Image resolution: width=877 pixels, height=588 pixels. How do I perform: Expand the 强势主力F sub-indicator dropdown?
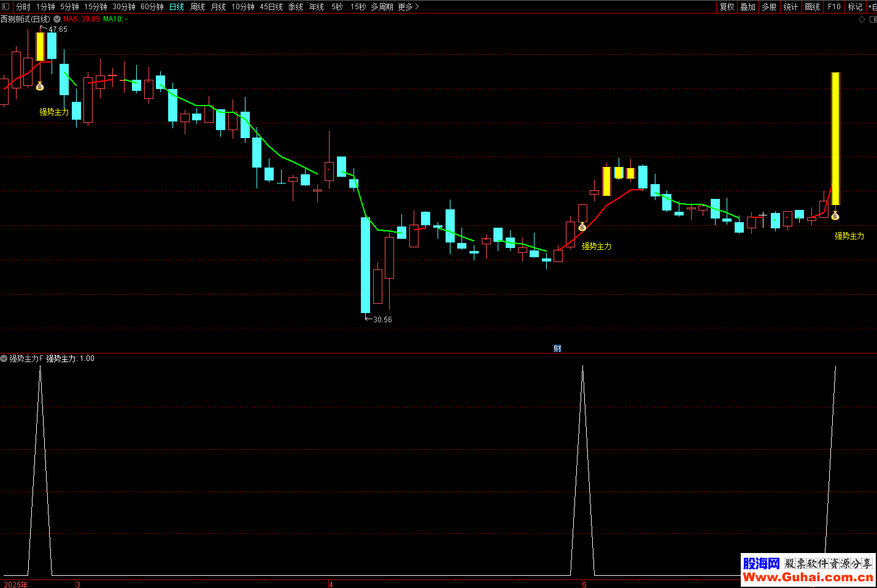4,358
